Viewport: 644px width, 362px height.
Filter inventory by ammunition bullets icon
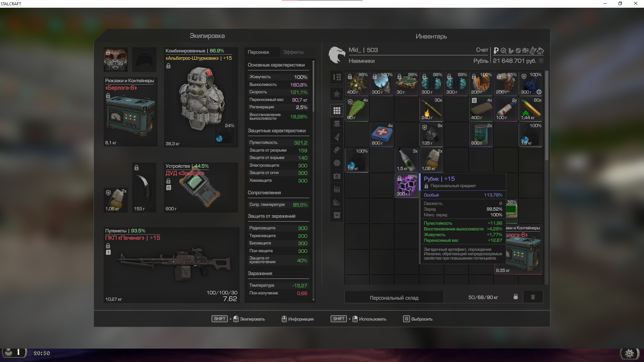[337, 189]
